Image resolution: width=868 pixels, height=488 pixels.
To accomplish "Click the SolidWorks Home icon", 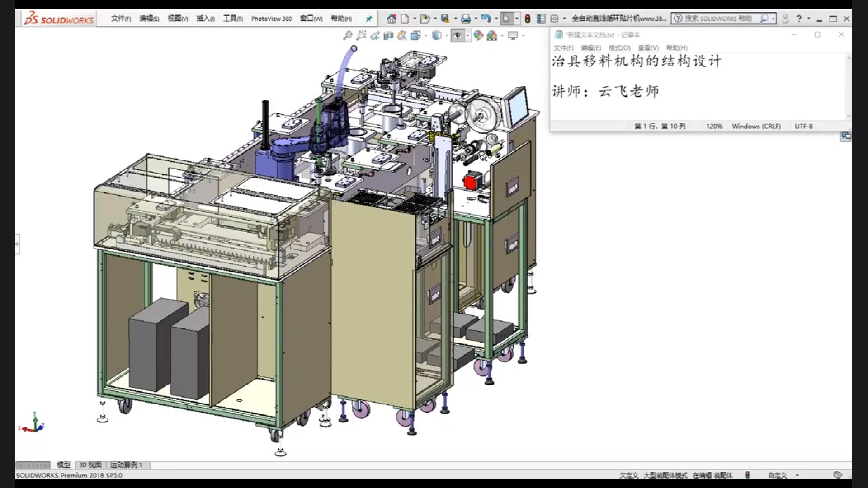I will pyautogui.click(x=392, y=19).
